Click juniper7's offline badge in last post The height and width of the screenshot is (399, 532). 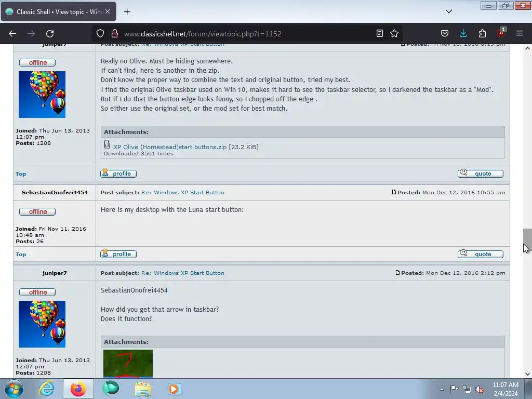tap(37, 292)
